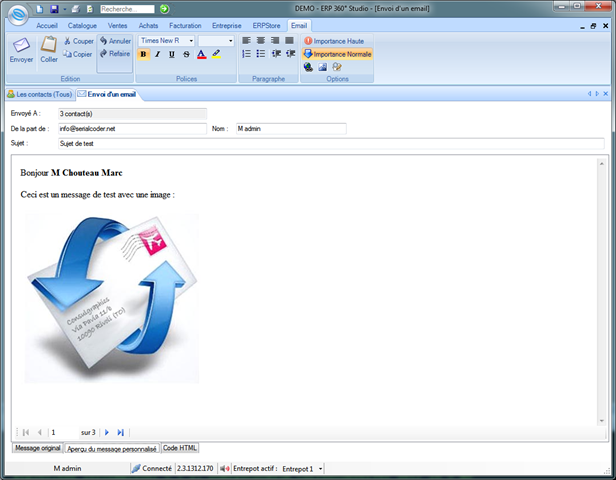
Task: Click the Couper cut button
Action: coord(79,41)
